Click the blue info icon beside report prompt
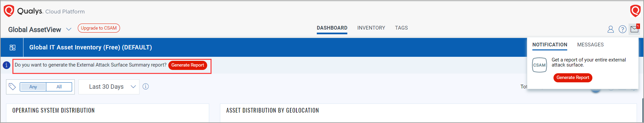Viewport: 644px width, 123px height. (x=6, y=65)
